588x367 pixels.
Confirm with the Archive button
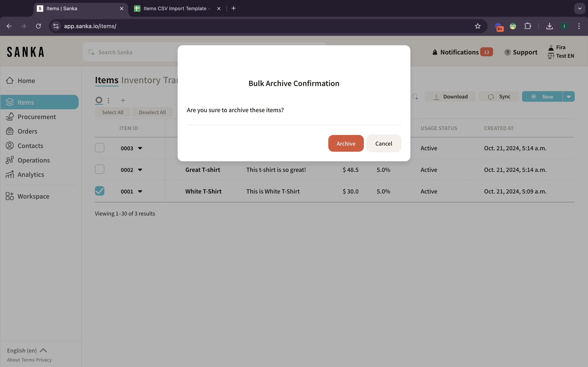[346, 144]
